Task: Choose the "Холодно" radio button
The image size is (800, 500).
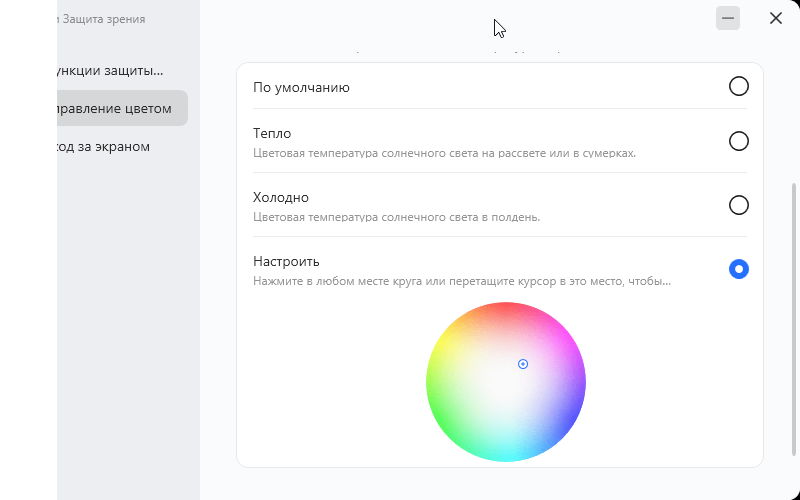Action: point(739,205)
